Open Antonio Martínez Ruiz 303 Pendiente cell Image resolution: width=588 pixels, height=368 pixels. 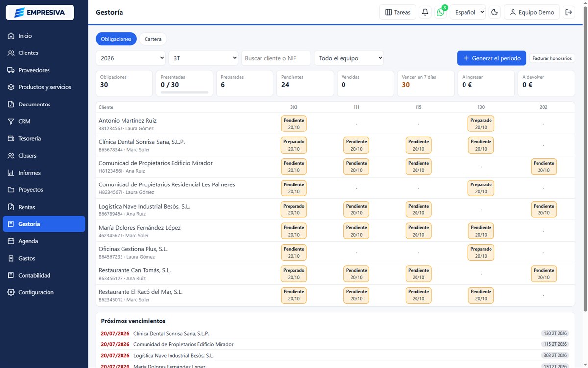294,124
